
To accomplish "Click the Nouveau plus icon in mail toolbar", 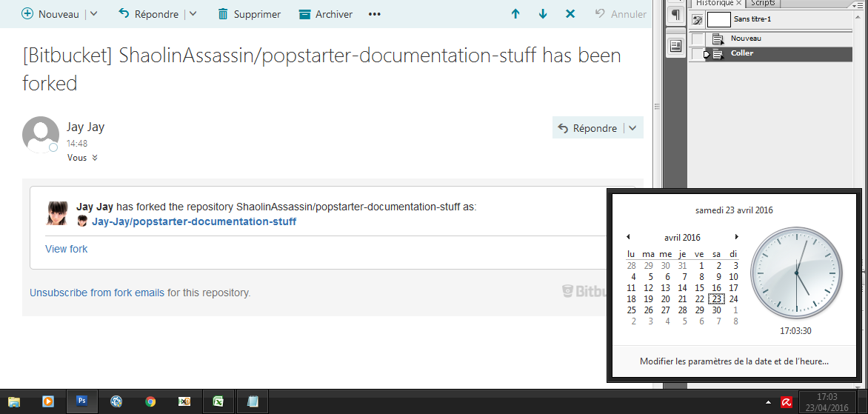I will click(27, 14).
